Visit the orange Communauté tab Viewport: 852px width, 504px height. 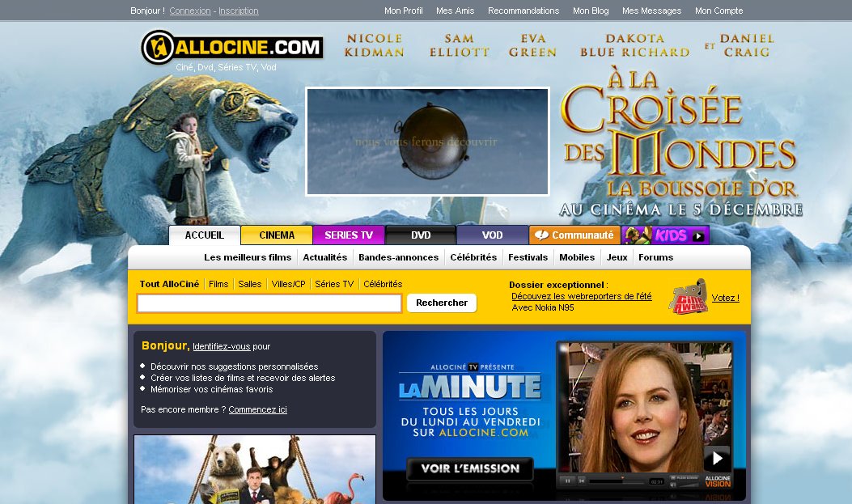coord(575,235)
